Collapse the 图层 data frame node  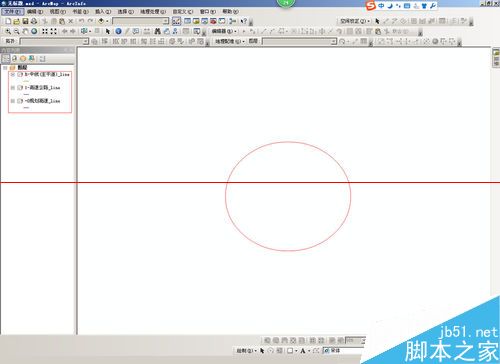pyautogui.click(x=5, y=68)
